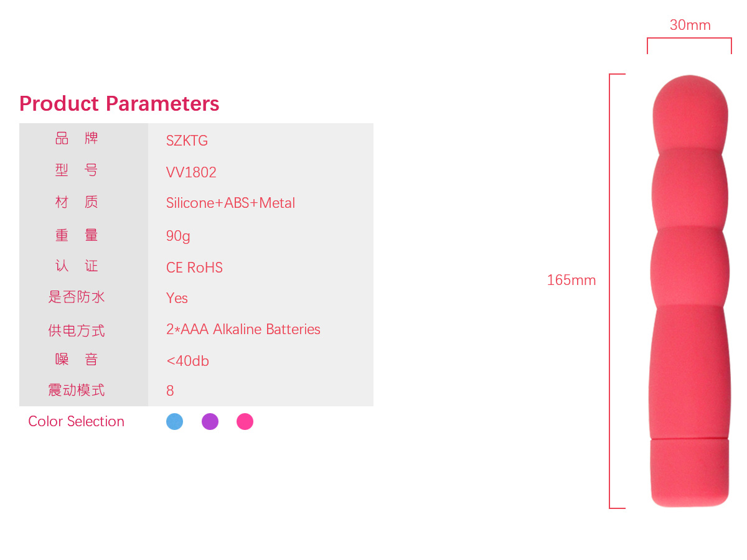Viewport: 747px width, 560px height.
Task: Click the 品牌 row label
Action: coord(77,139)
